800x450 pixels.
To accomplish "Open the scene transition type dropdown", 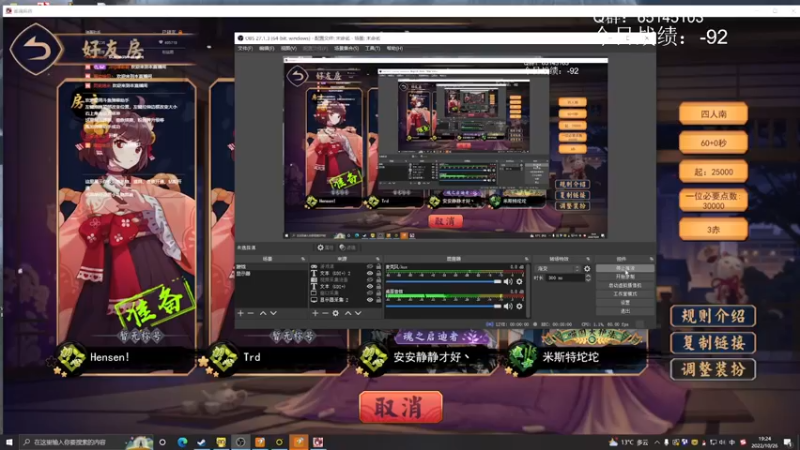I will (x=558, y=268).
